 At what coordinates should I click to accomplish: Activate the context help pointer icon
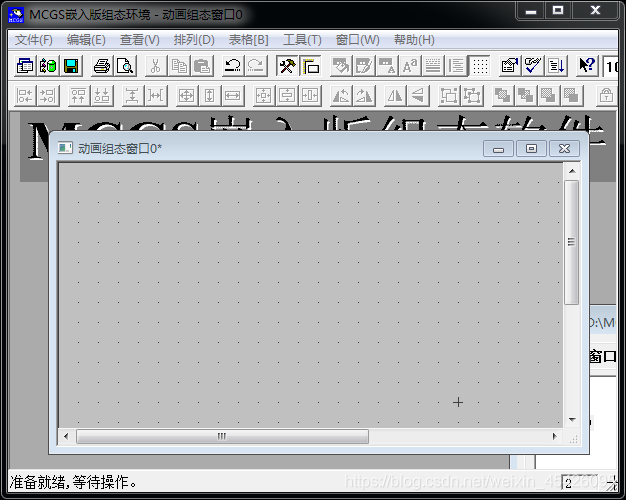(587, 66)
